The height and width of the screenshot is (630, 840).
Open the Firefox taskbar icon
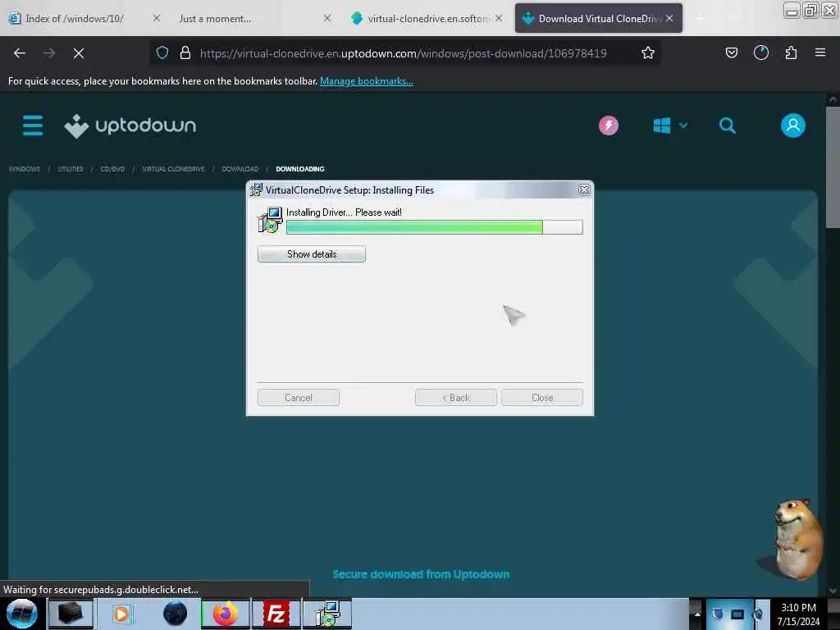225,614
